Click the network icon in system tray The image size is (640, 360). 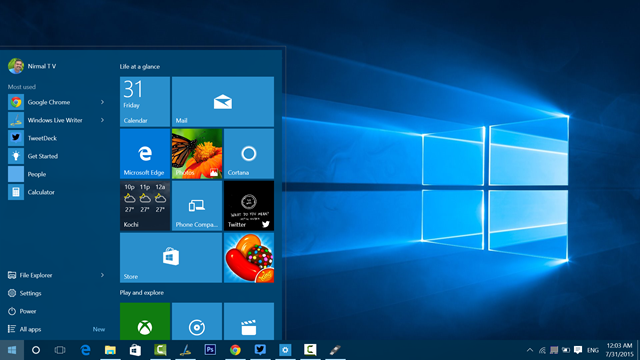542,350
